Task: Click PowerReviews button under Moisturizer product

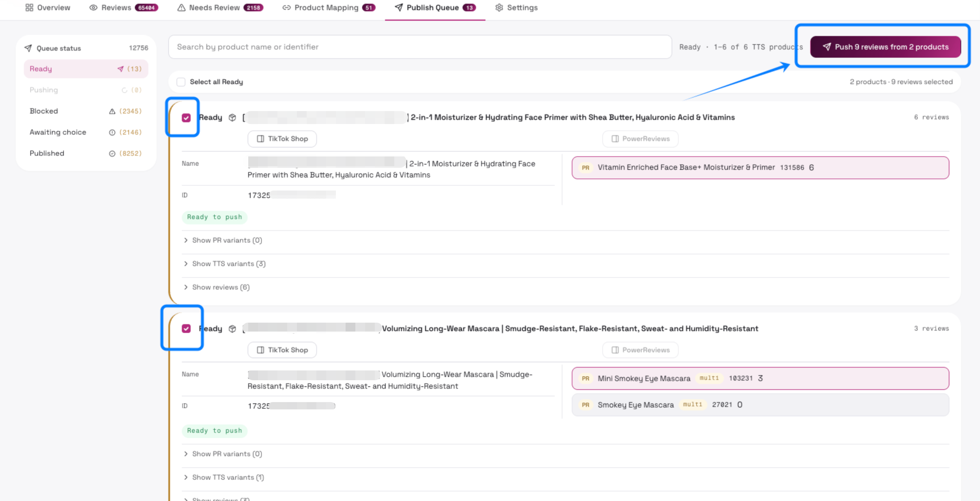Action: click(640, 139)
